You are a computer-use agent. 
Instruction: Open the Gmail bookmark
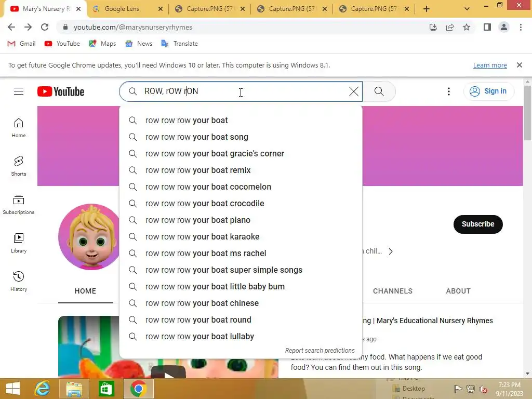[21, 44]
